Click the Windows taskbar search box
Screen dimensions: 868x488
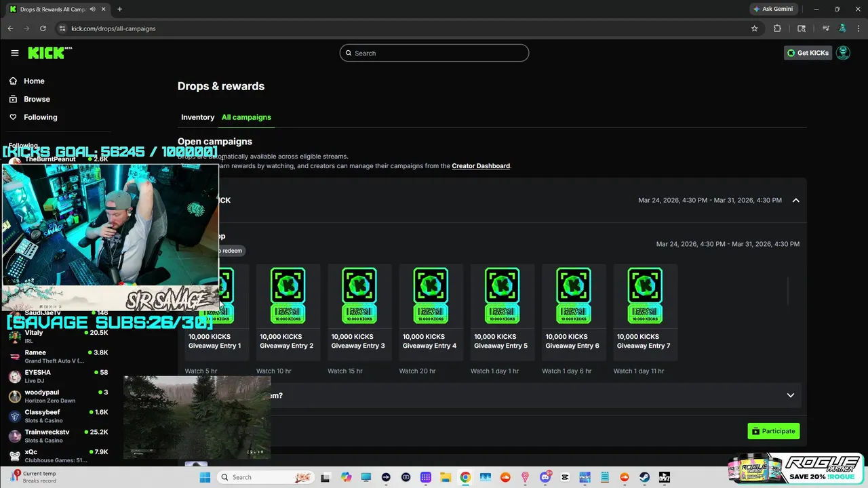[267, 477]
